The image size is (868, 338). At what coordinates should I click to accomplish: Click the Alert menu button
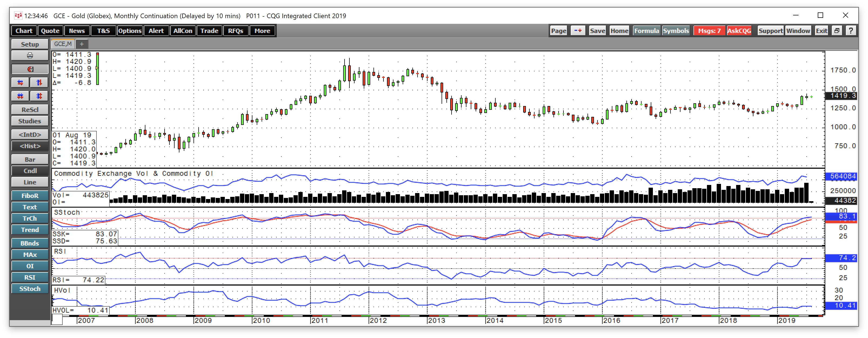pyautogui.click(x=156, y=31)
